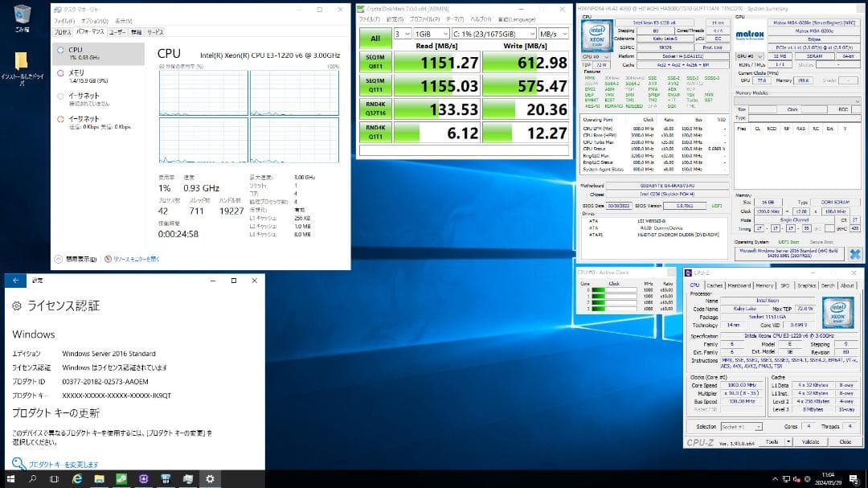The image size is (868, 488).
Task: Click the search icon on the taskbar
Action: 31,479
